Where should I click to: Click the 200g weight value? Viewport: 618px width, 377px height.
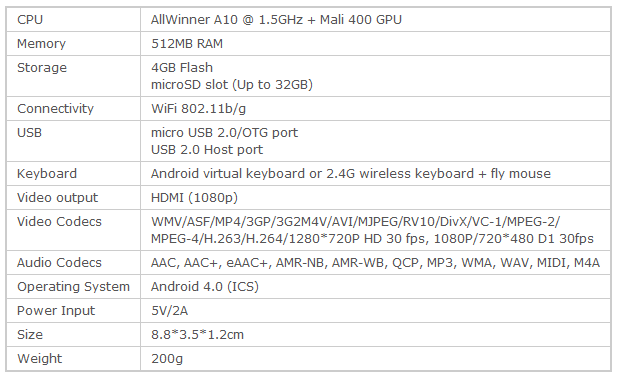pyautogui.click(x=167, y=359)
